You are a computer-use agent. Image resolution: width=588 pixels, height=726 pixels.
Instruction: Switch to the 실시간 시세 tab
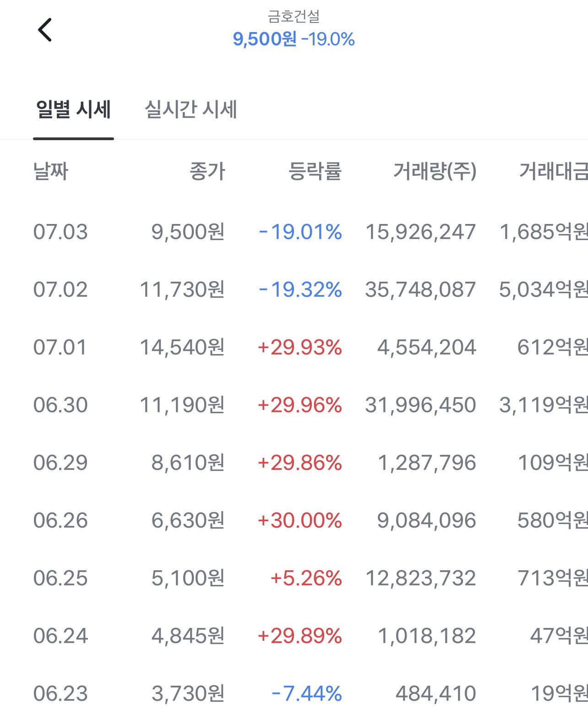(x=191, y=109)
